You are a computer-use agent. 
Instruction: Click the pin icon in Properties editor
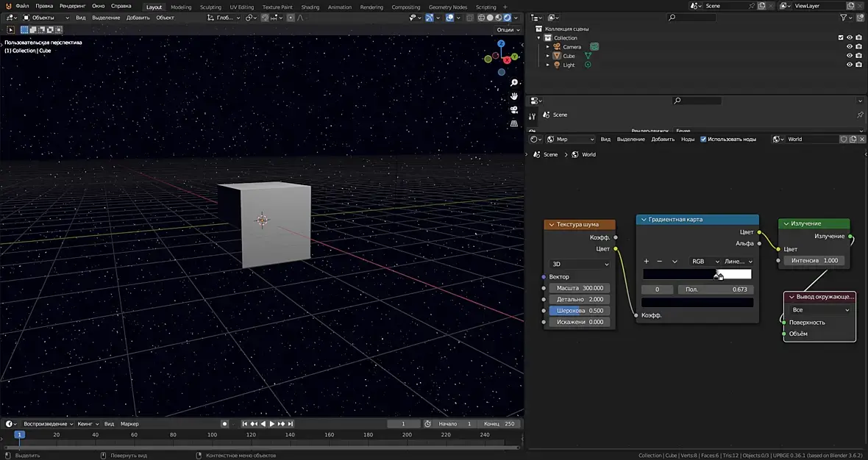(x=860, y=115)
